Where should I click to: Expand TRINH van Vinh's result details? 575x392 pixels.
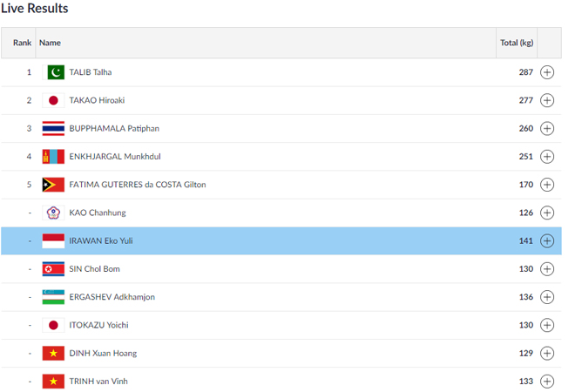[547, 382]
